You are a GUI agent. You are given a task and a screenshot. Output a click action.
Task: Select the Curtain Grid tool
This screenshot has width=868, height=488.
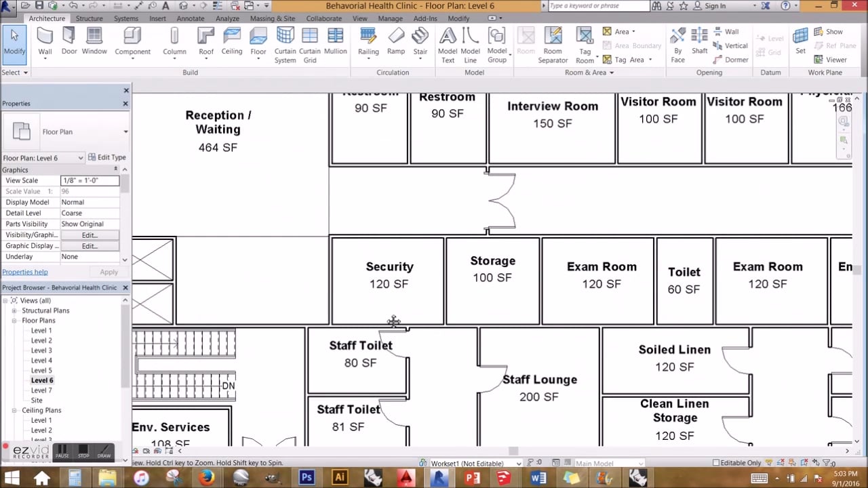tap(310, 45)
